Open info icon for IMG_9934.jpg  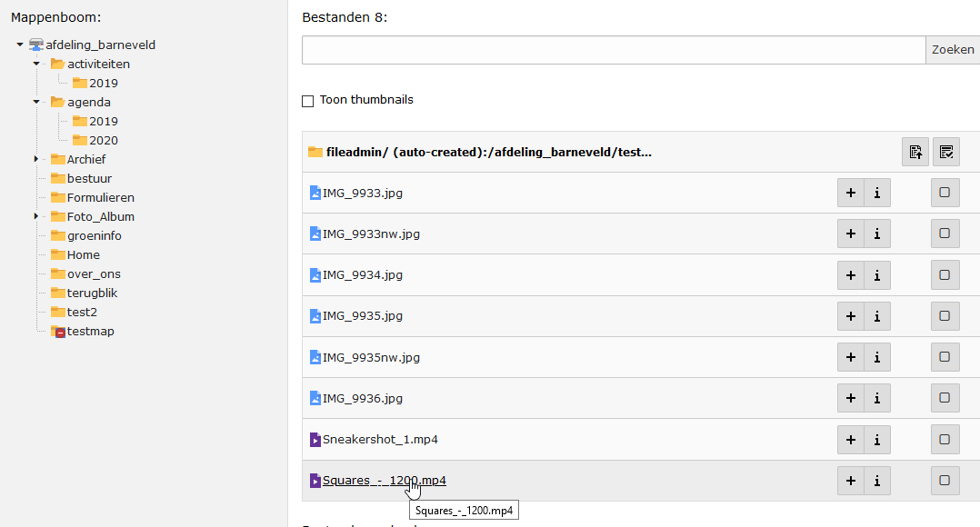pos(877,275)
